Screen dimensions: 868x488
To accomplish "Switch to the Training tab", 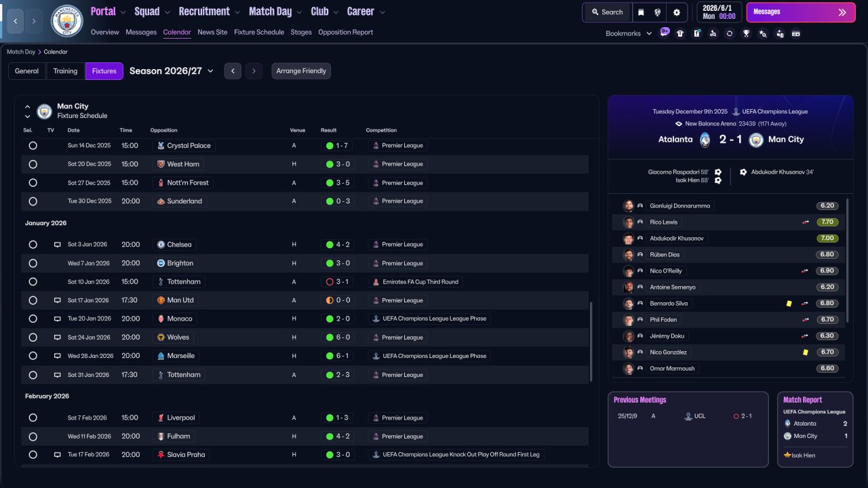I will 66,71.
